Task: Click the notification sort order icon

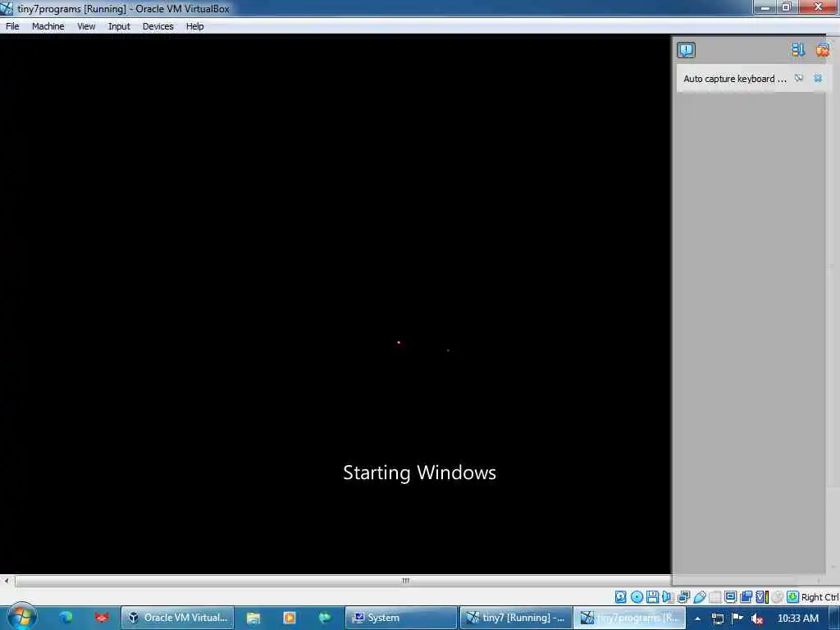Action: 797,50
